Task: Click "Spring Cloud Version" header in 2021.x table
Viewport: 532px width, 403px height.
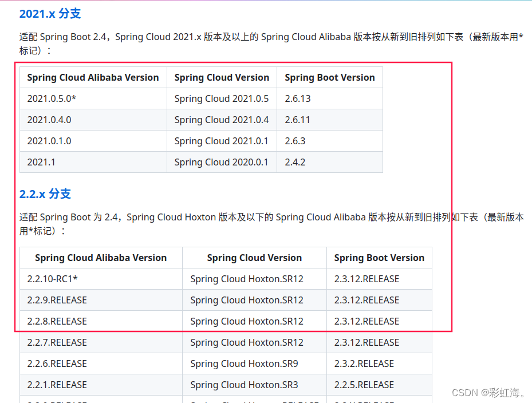Action: (x=222, y=77)
